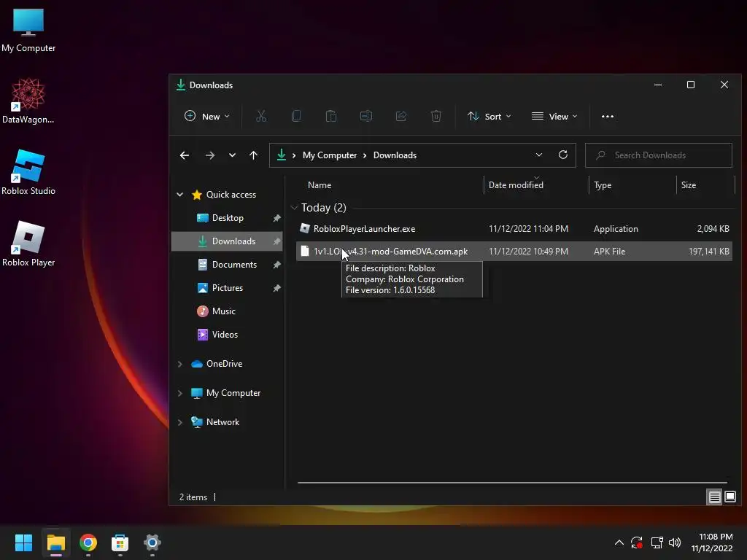Image resolution: width=747 pixels, height=560 pixels.
Task: Click the Rename icon in toolbar
Action: pyautogui.click(x=366, y=116)
